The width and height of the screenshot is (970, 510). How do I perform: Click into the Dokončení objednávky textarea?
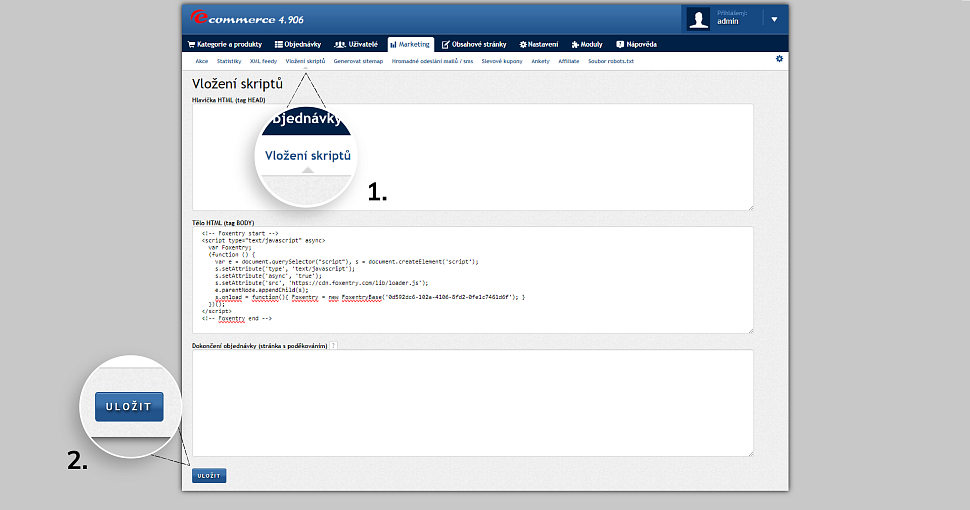[x=473, y=403]
